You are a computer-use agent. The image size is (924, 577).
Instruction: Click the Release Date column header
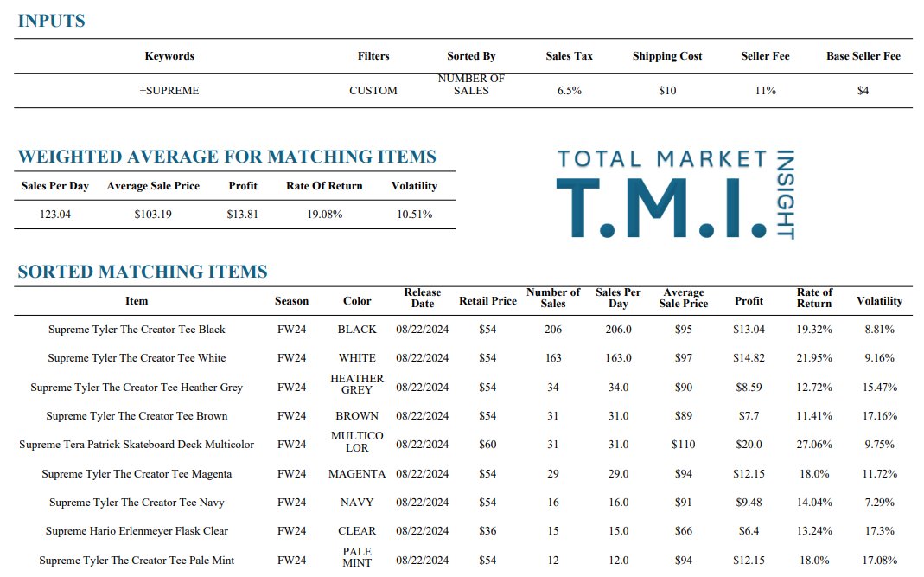click(422, 296)
